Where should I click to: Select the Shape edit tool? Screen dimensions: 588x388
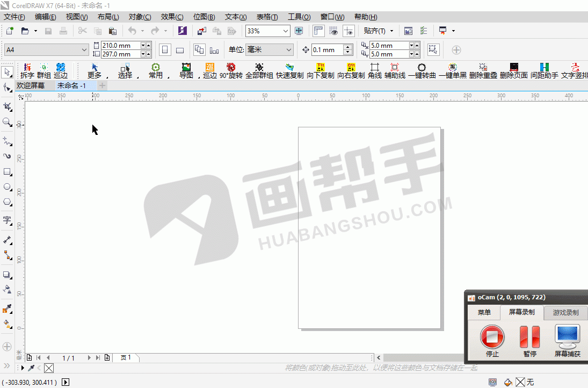[8, 88]
